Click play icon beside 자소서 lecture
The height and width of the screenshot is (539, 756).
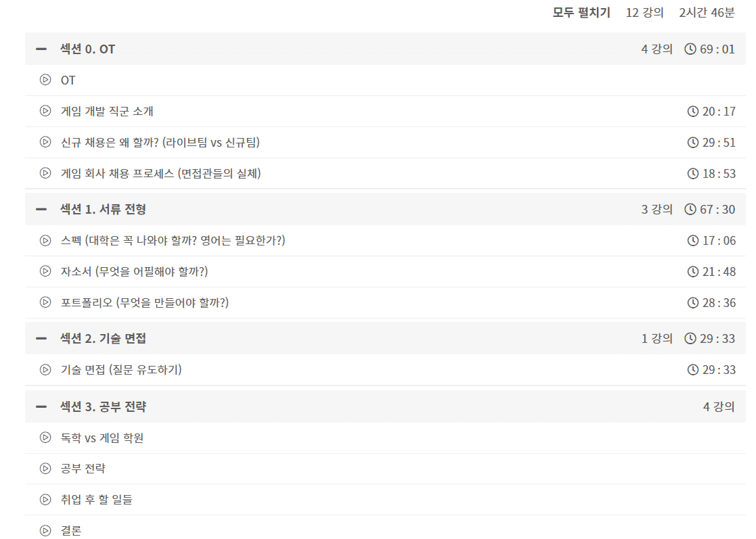(x=45, y=271)
